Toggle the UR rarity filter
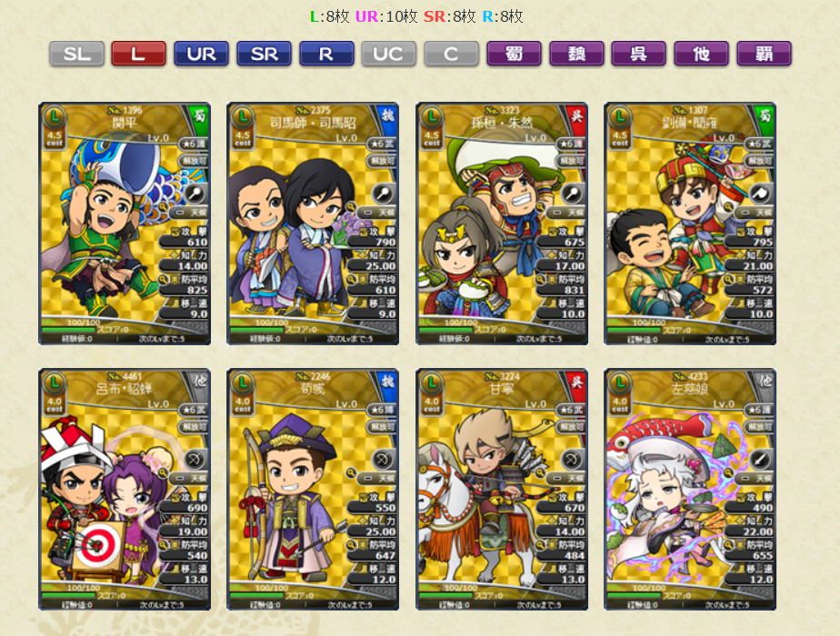The image size is (840, 636). 201,55
